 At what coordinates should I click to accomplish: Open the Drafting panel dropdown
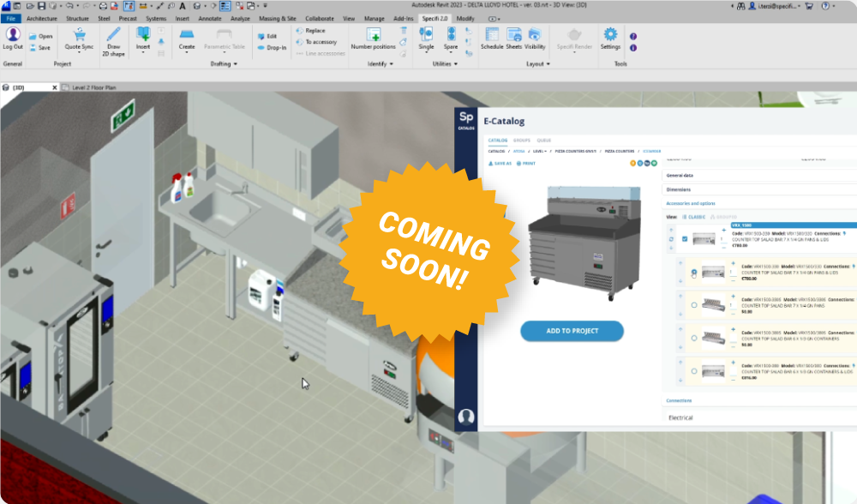(x=224, y=64)
